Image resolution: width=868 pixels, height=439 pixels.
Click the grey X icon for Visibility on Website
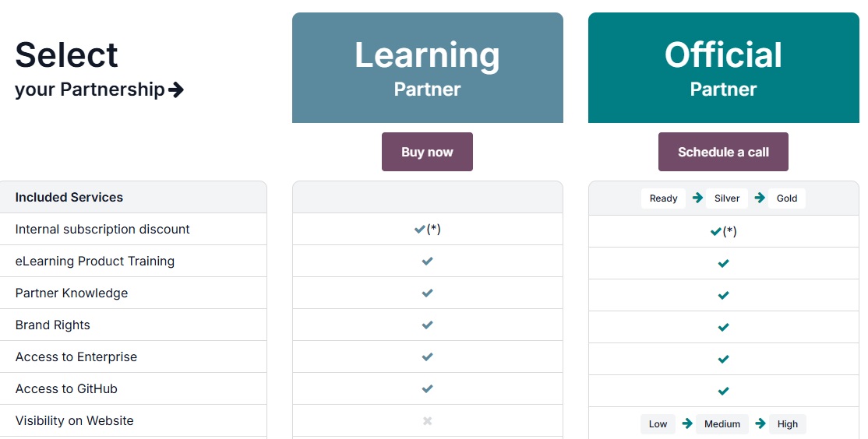pos(427,421)
